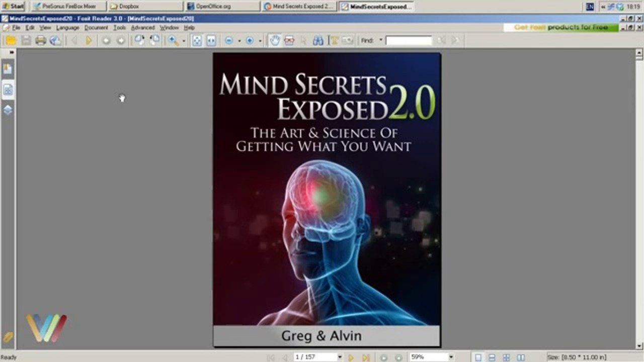Viewport: 644px width, 362px height.
Task: Click the vertical scrollbar down arrow
Action: coord(639,345)
